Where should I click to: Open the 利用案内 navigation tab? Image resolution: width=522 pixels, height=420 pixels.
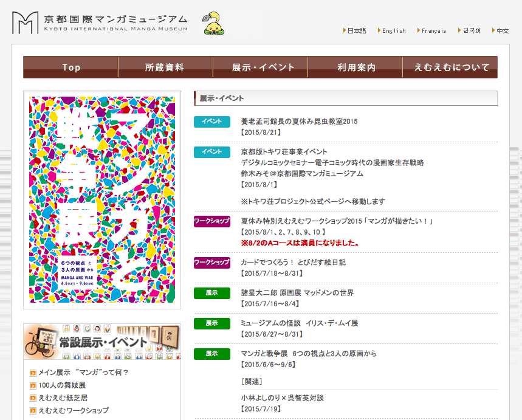pyautogui.click(x=355, y=67)
